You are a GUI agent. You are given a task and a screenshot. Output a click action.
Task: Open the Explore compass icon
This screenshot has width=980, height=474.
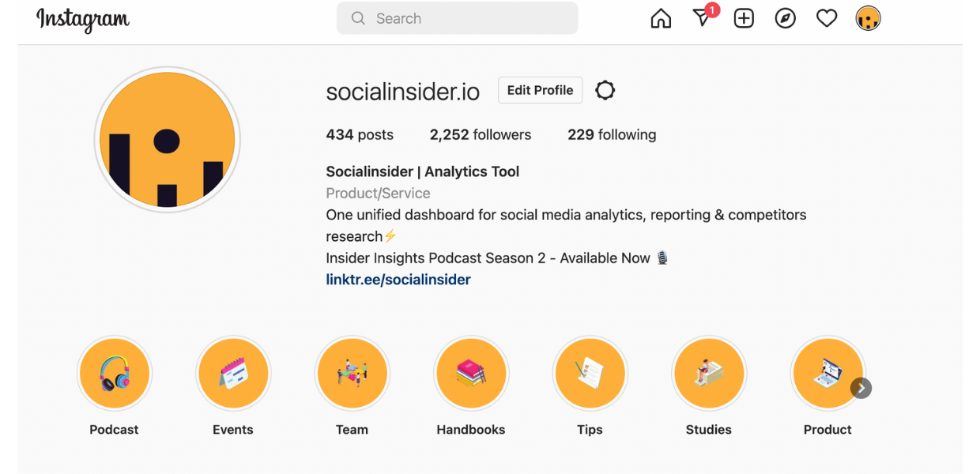pyautogui.click(x=785, y=18)
